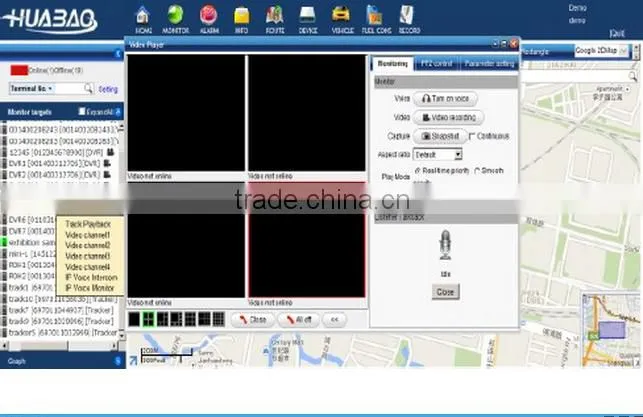
Task: Choose IP Voice Monitor from context menu
Action: (90, 288)
